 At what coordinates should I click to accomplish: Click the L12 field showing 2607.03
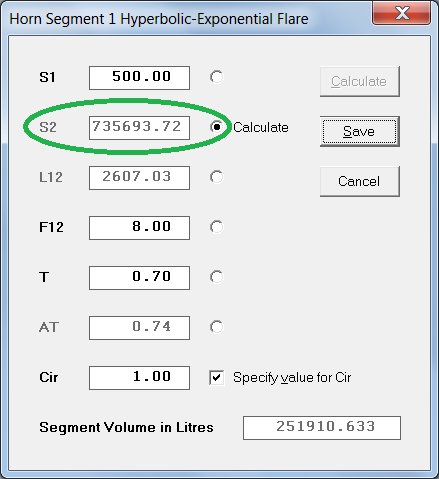coord(139,178)
